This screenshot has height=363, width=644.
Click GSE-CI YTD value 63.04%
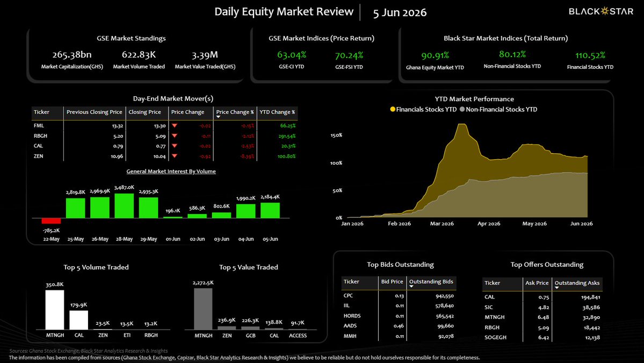point(292,55)
